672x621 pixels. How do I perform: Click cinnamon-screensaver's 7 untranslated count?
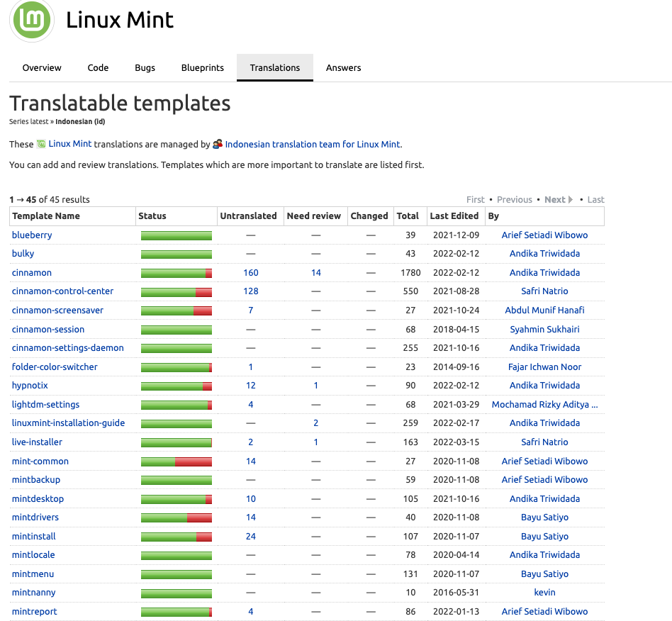pos(251,310)
